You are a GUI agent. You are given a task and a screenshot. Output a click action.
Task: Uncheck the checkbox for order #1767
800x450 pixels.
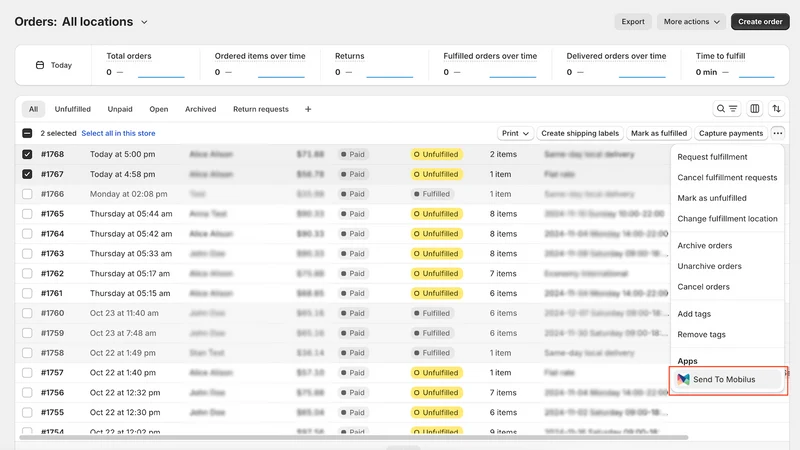click(27, 174)
